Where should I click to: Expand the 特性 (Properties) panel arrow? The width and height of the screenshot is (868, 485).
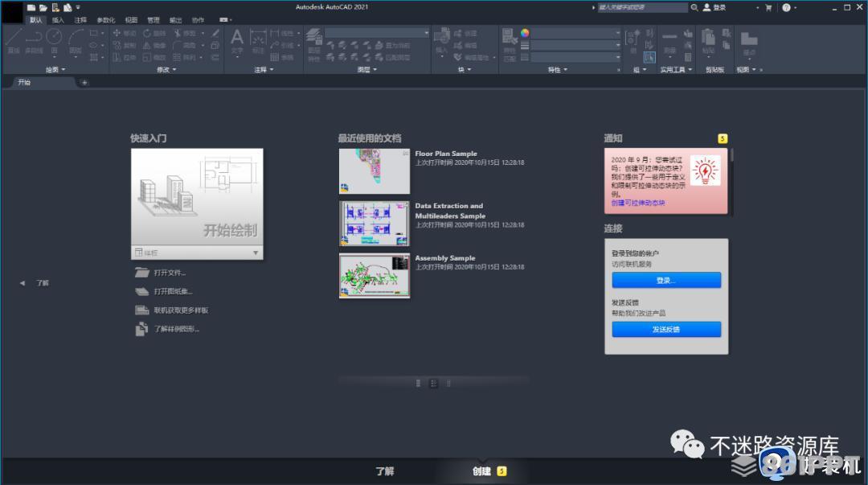coord(566,70)
